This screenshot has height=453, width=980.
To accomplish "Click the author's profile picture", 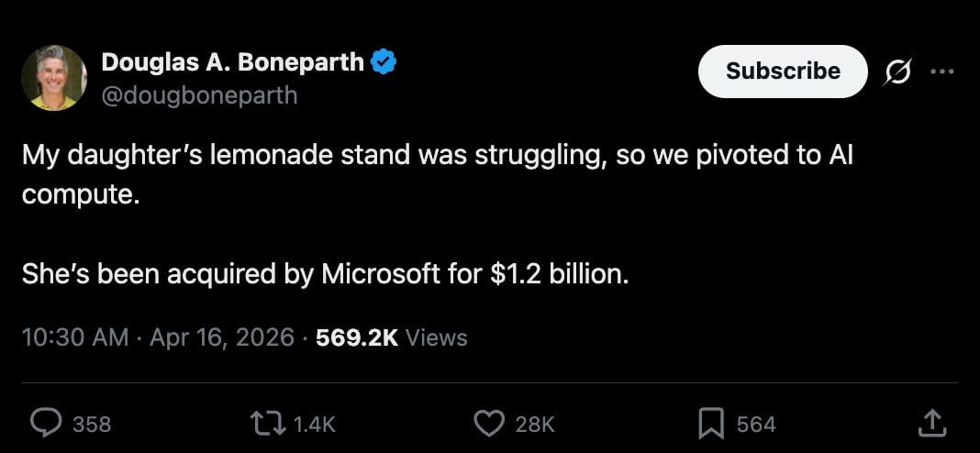I will (54, 78).
